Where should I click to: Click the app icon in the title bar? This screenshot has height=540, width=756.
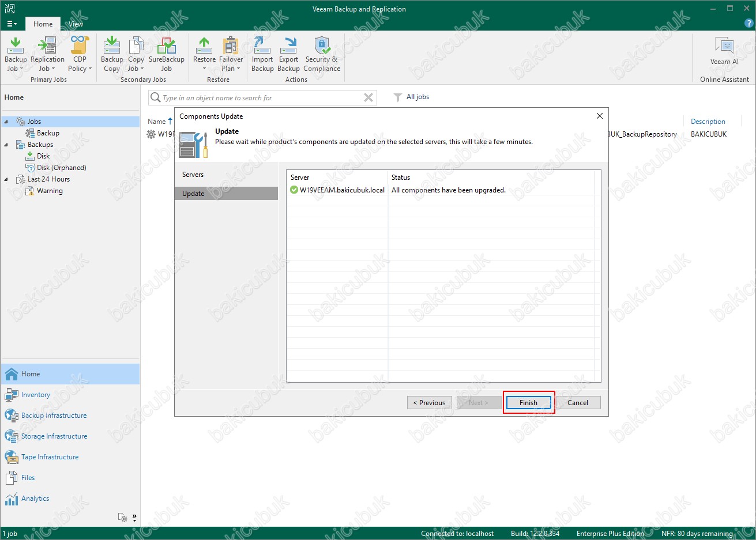tap(9, 9)
